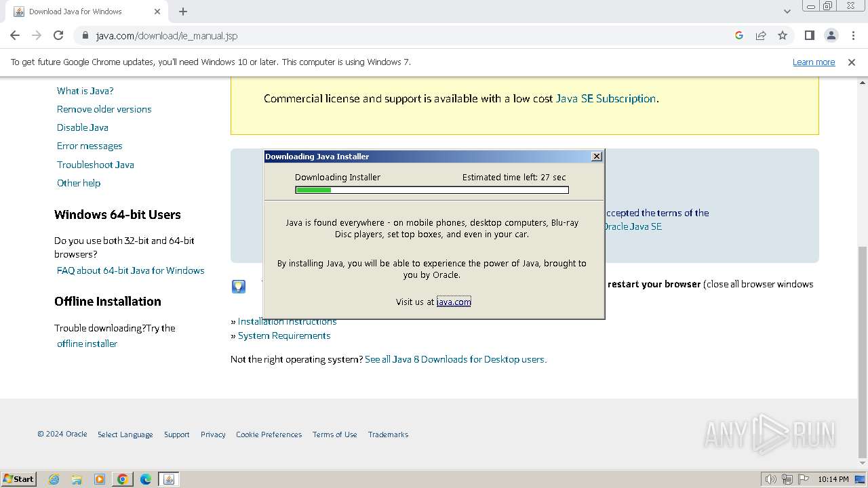868x488 pixels.
Task: Click the installer download progress bar
Action: [432, 190]
